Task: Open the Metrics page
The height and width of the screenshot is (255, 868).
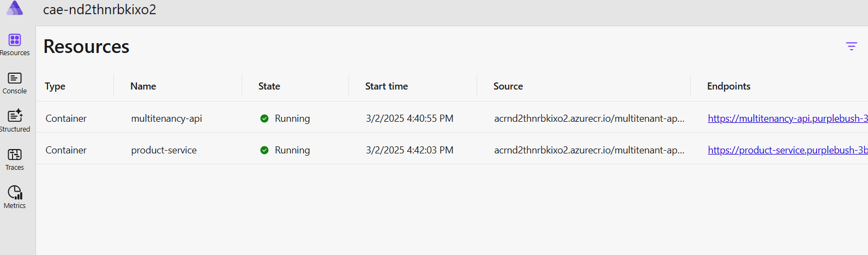Action: pyautogui.click(x=15, y=198)
